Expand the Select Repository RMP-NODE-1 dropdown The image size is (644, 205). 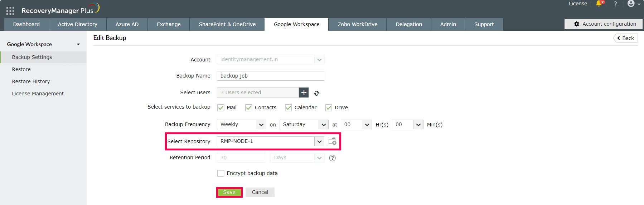pos(270,141)
